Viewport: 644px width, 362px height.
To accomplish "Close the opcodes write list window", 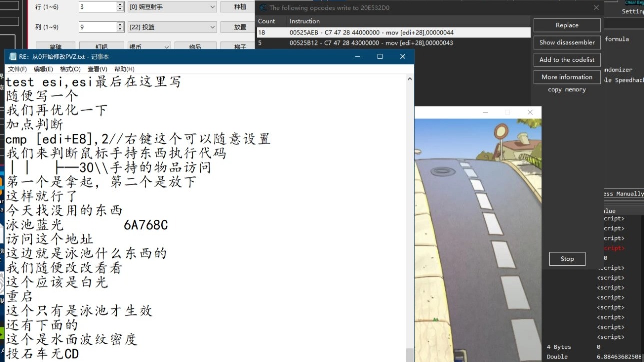I will tap(596, 8).
